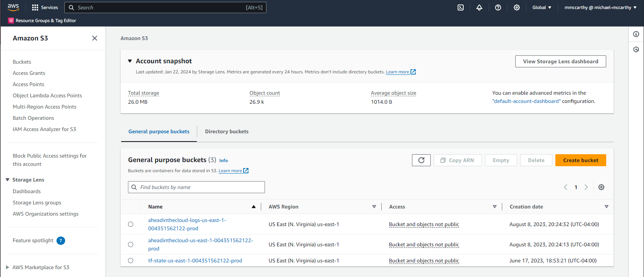Close the Amazon S3 side navigation
Screen dimensions: 644x277
pyautogui.click(x=95, y=38)
